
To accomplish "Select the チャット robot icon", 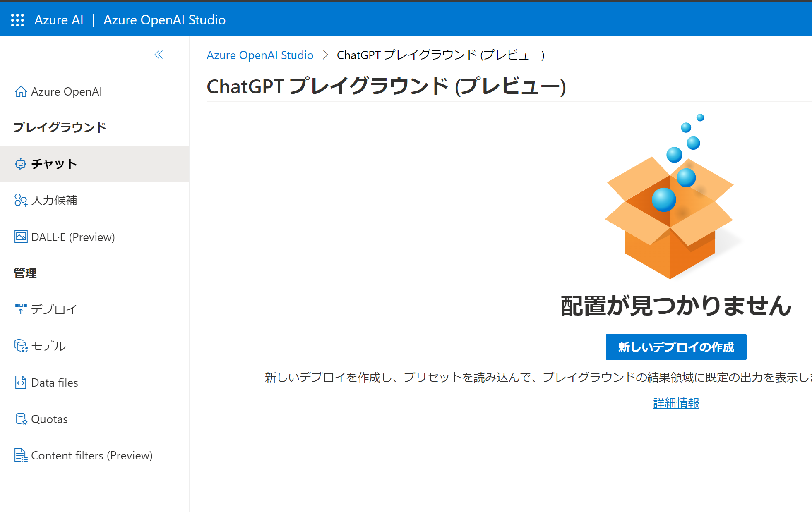I will [21, 164].
